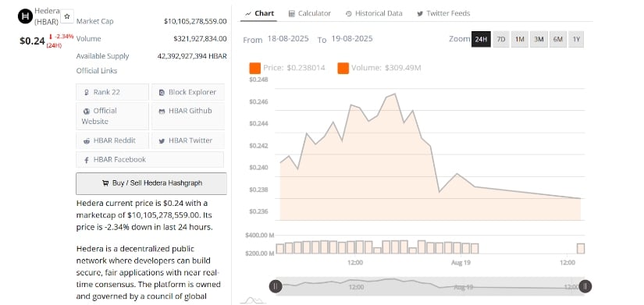
Task: Select the 7D zoom range
Action: [x=501, y=40]
